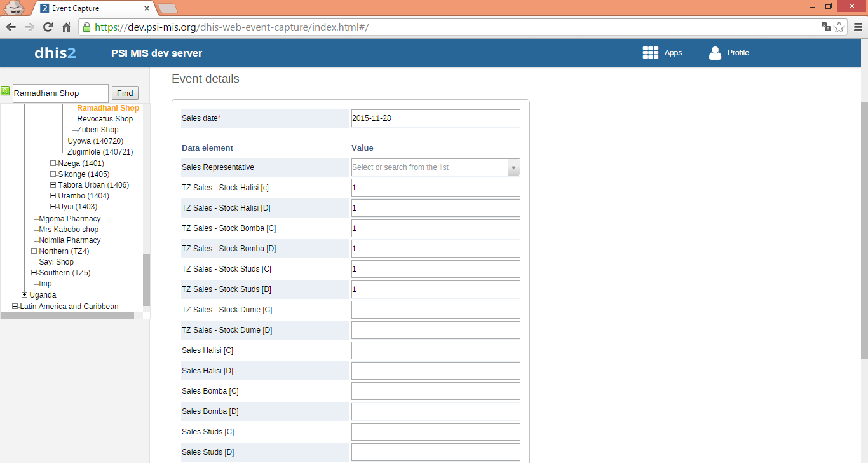Click the Stock Halisi [D] value field
This screenshot has width=868, height=463.
point(436,208)
